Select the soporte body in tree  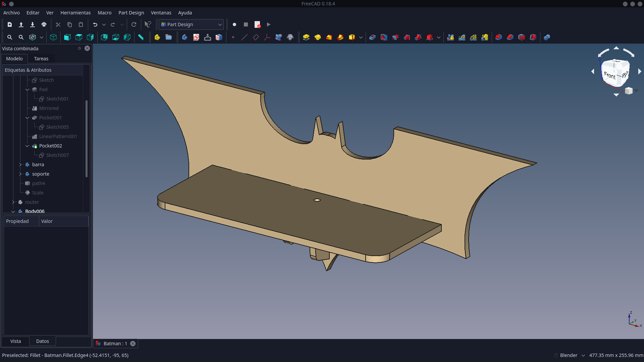tap(41, 174)
